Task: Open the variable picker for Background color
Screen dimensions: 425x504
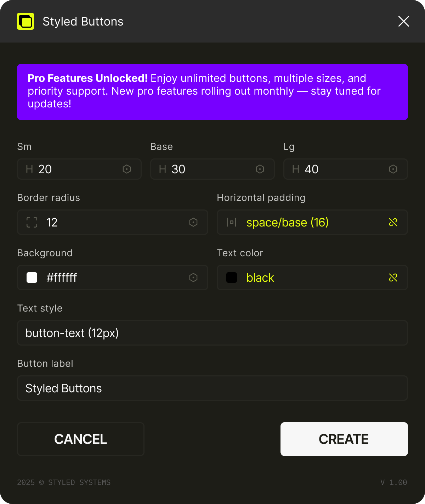Action: pyautogui.click(x=193, y=278)
